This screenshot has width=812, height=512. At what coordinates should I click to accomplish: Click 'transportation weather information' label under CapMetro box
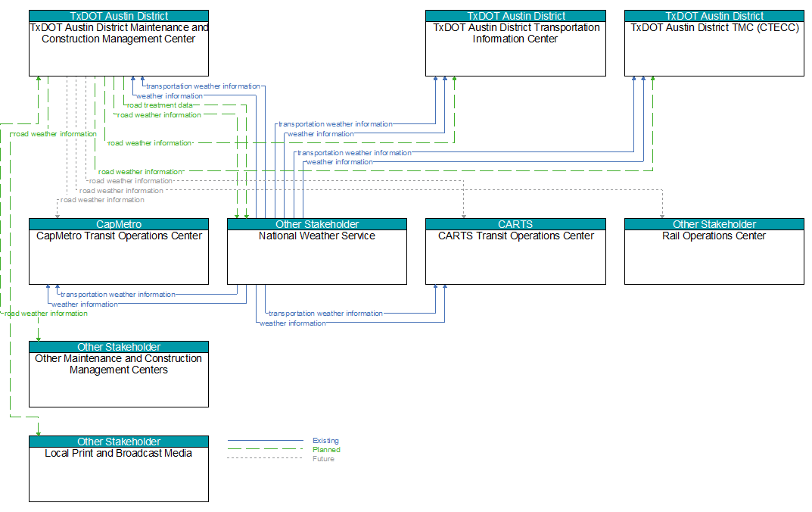click(118, 295)
